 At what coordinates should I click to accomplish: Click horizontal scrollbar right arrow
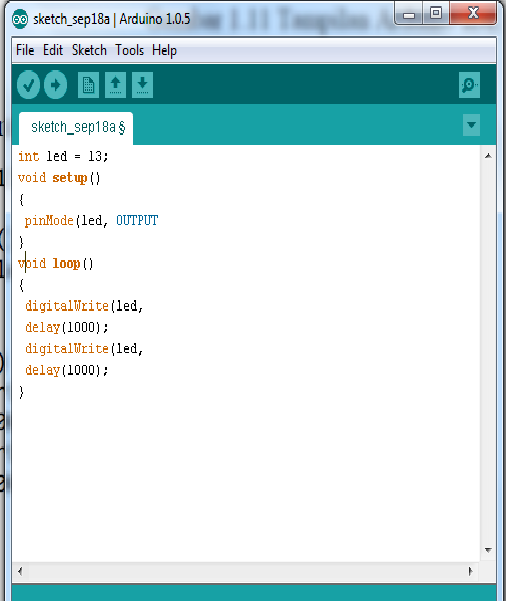pos(470,571)
